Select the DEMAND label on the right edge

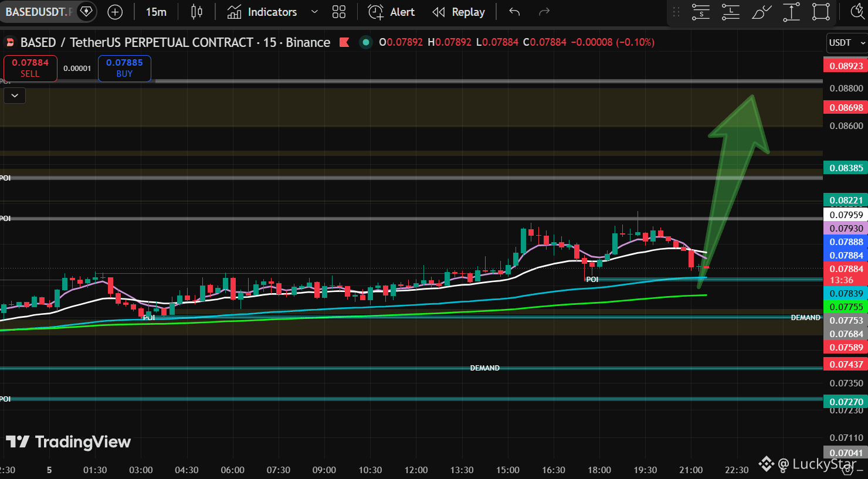point(806,318)
